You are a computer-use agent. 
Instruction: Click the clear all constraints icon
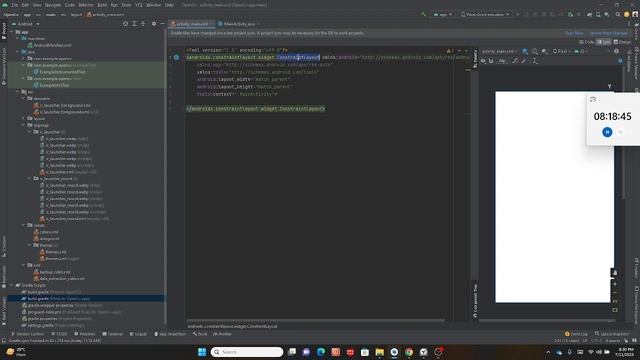click(515, 61)
